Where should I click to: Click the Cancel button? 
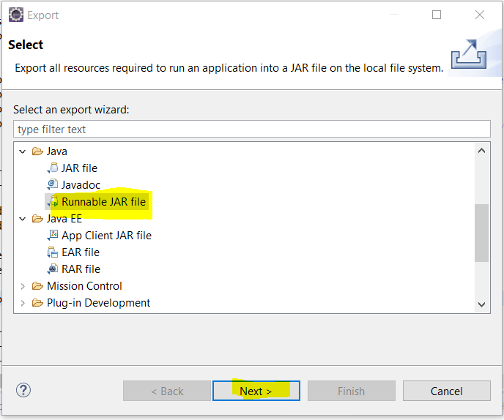pos(447,391)
